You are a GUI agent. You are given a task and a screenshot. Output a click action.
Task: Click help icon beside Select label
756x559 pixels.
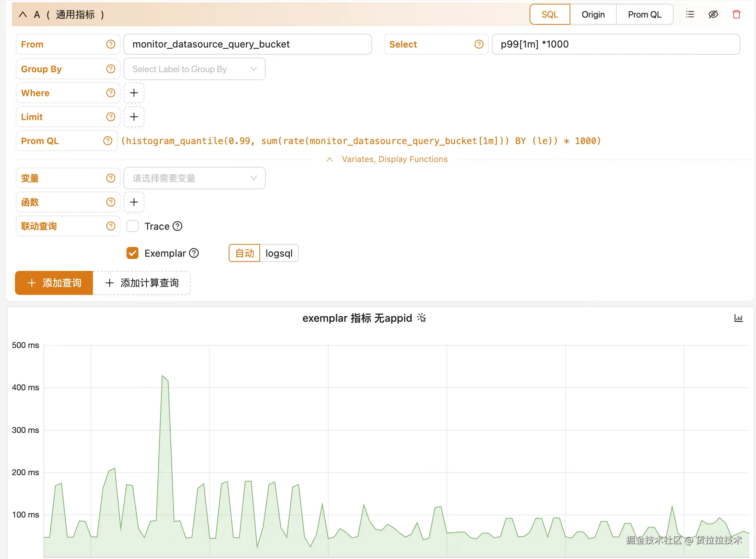tap(479, 45)
